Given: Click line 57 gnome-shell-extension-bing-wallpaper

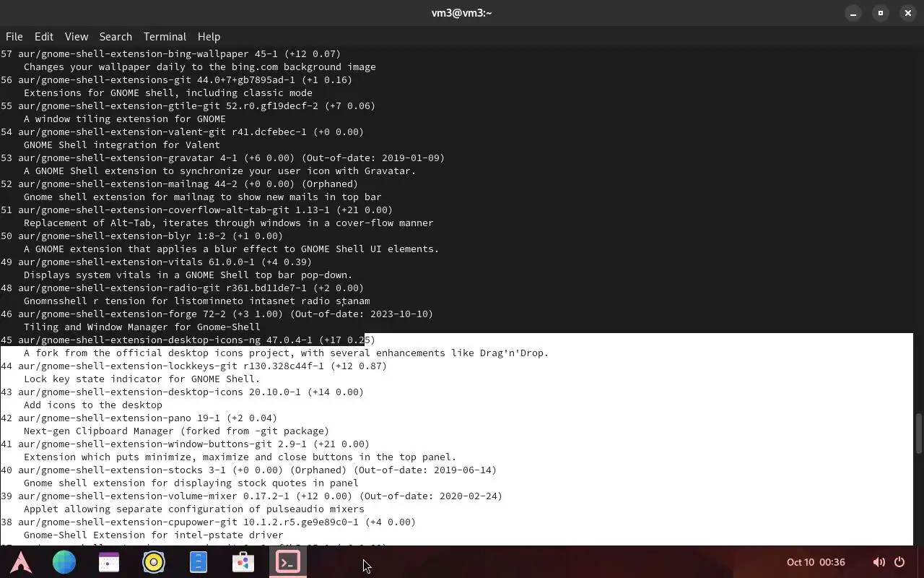Looking at the screenshot, I should pyautogui.click(x=170, y=54).
